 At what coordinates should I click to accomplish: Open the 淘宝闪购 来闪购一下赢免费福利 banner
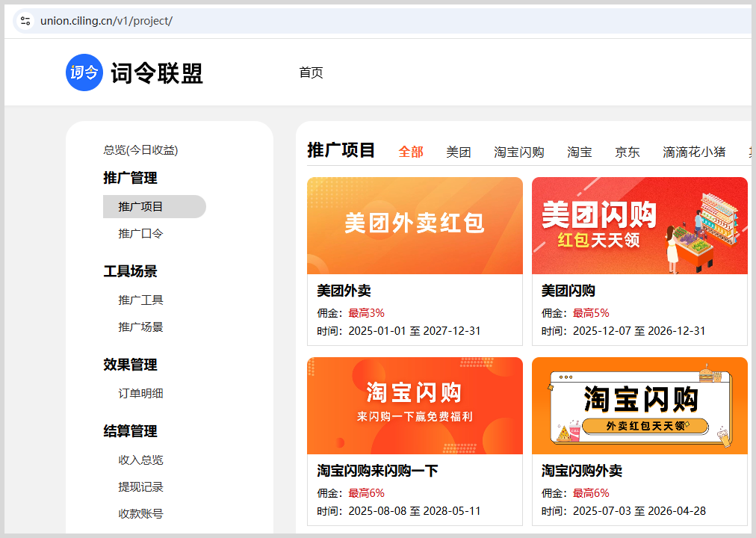(415, 406)
